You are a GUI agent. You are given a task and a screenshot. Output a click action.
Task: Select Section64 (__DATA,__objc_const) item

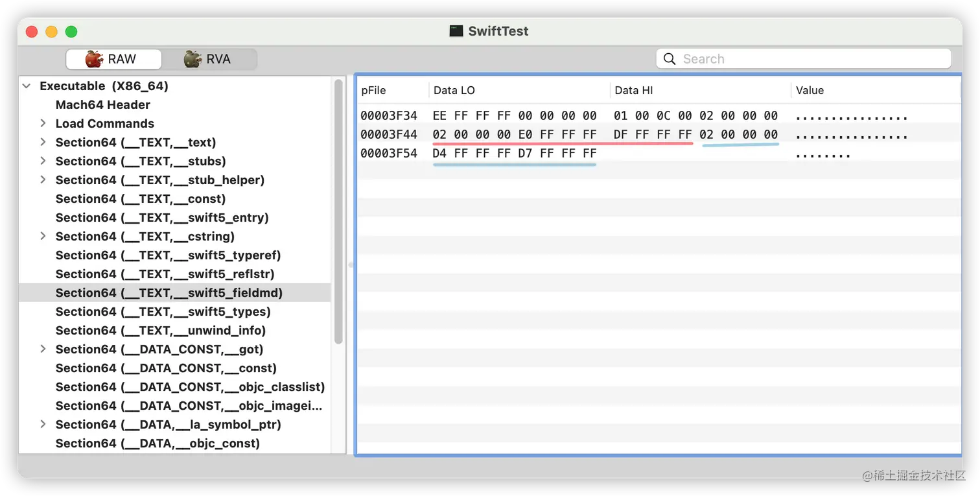pos(157,443)
